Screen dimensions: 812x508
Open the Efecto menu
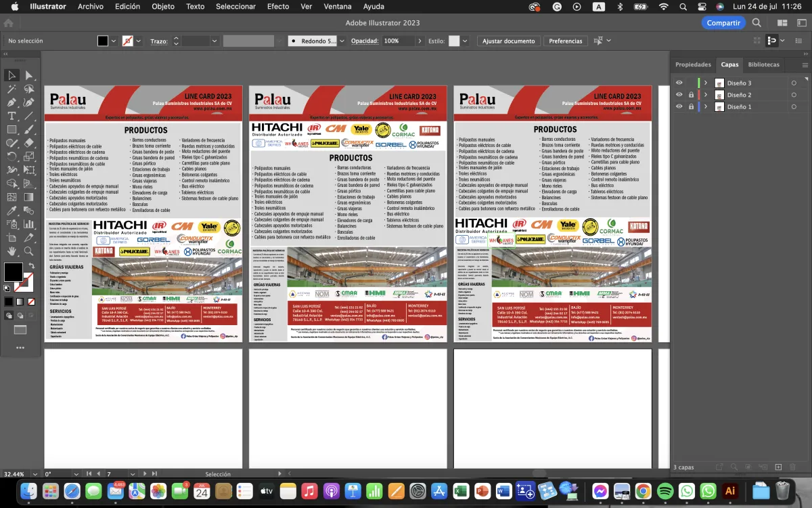pyautogui.click(x=278, y=6)
